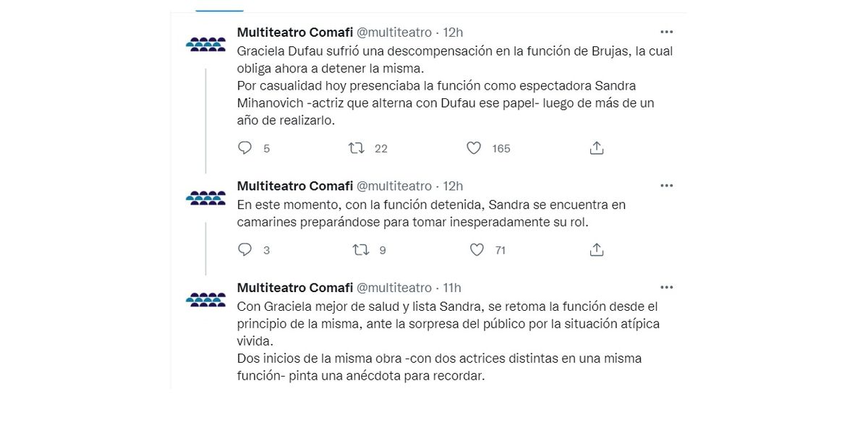Click Multiteatro Comafi name in third tweet

pyautogui.click(x=294, y=288)
